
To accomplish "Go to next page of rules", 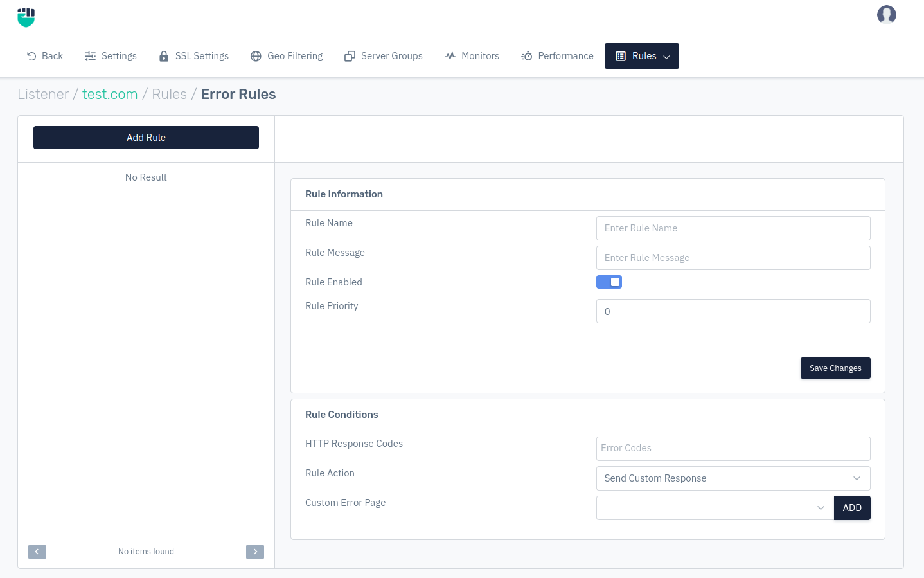I will [255, 552].
